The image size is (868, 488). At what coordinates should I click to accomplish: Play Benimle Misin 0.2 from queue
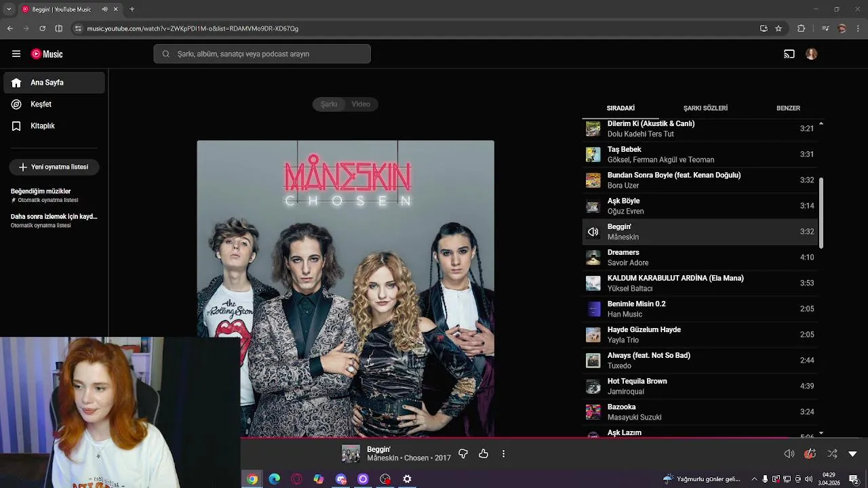[700, 309]
